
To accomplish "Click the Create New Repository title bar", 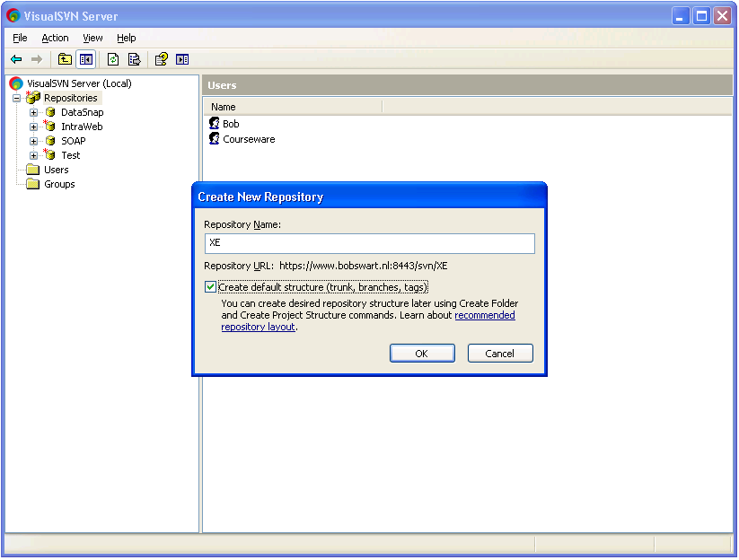I will [370, 197].
